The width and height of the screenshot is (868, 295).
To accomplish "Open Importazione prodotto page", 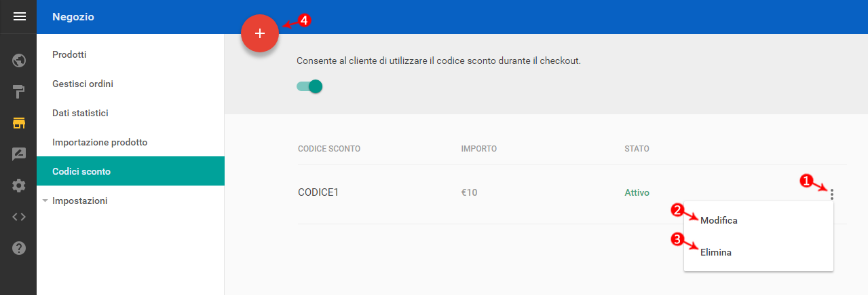I will 100,143.
